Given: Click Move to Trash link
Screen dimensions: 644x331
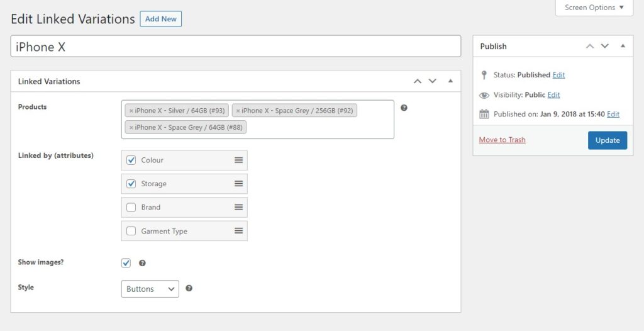Looking at the screenshot, I should tap(502, 140).
